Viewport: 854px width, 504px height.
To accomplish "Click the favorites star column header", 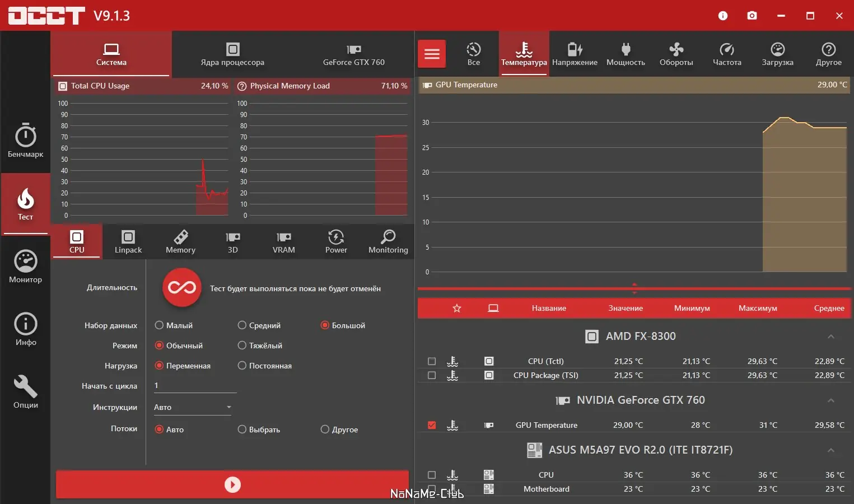I will [457, 309].
